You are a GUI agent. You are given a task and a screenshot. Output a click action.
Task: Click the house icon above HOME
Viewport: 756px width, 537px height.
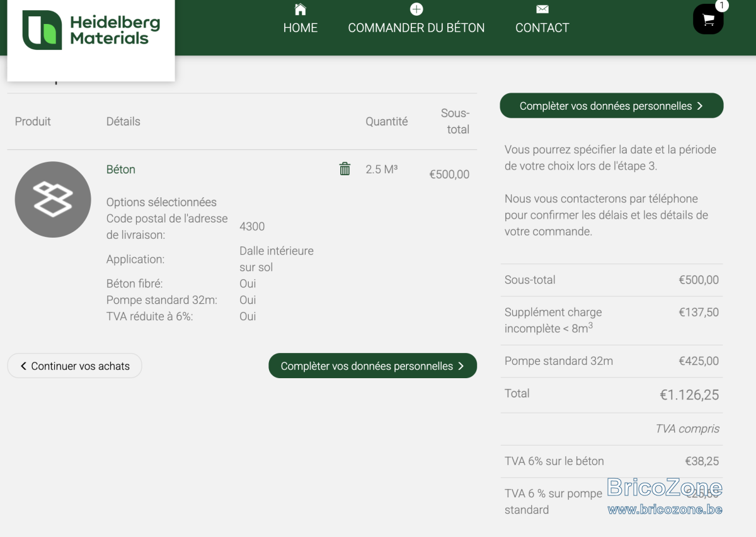[301, 9]
